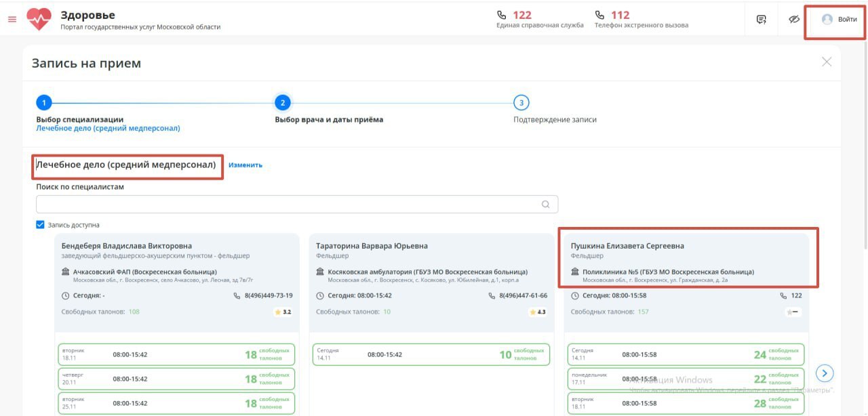Image resolution: width=868 pixels, height=416 pixels.
Task: Click the Здоровье heart logo
Action: [39, 19]
